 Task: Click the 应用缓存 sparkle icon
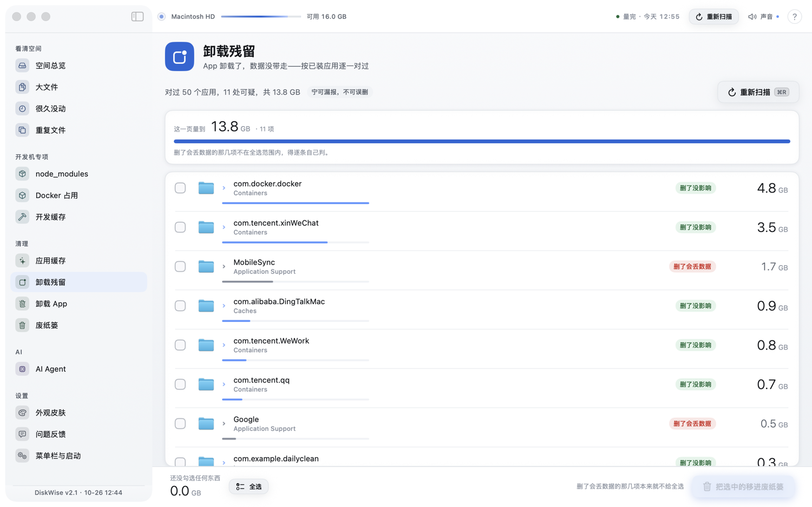22,261
